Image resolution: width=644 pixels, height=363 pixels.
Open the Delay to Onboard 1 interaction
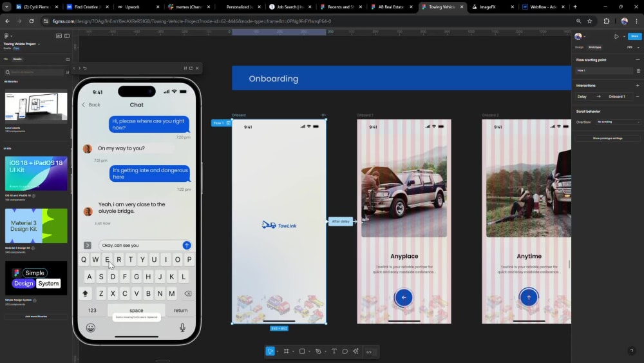pyautogui.click(x=604, y=97)
